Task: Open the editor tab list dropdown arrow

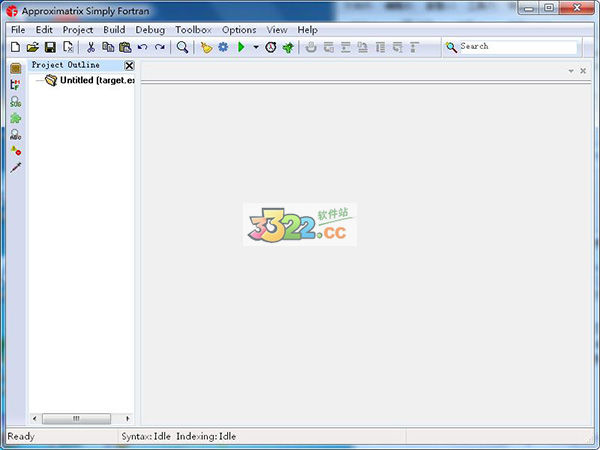Action: (571, 71)
